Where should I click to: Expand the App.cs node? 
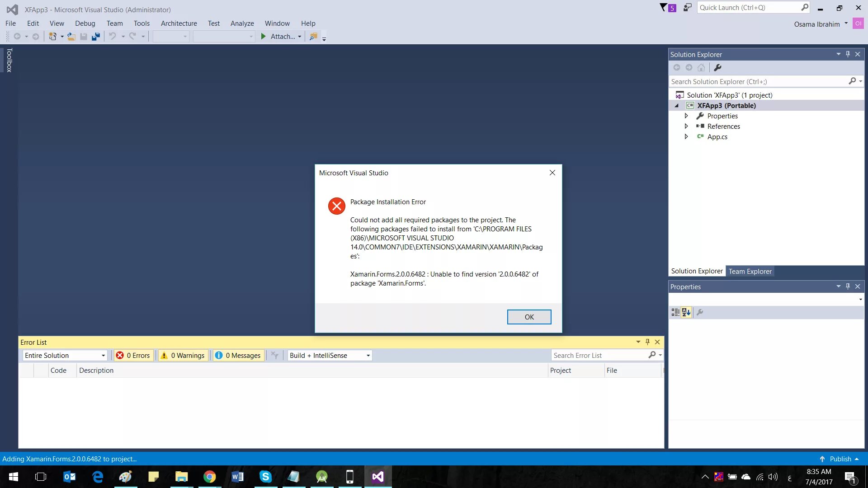(x=686, y=137)
